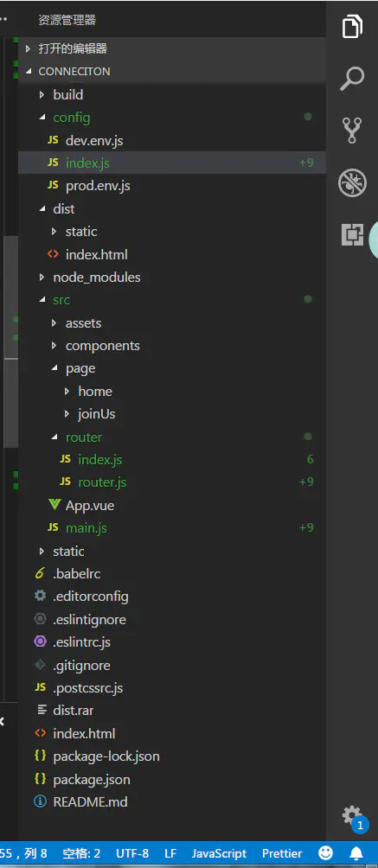Click the braces icon beside package-lock.json
This screenshot has height=868, width=378.
[x=40, y=756]
